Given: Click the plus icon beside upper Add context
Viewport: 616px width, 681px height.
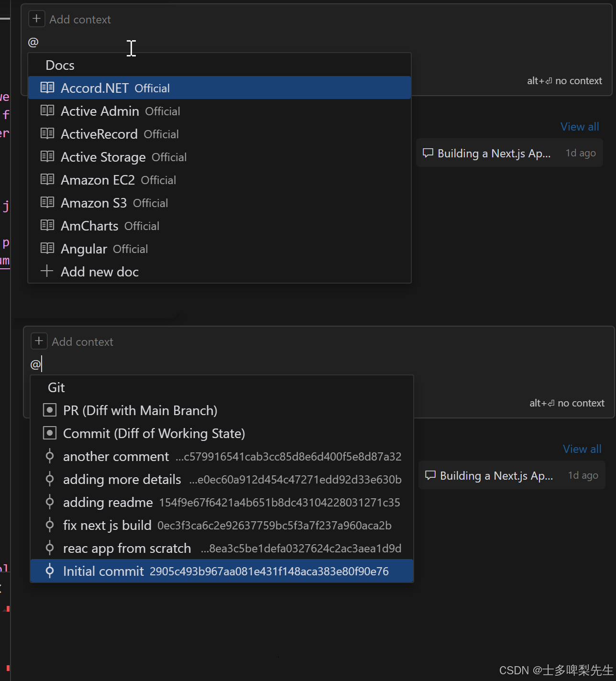Looking at the screenshot, I should (37, 19).
